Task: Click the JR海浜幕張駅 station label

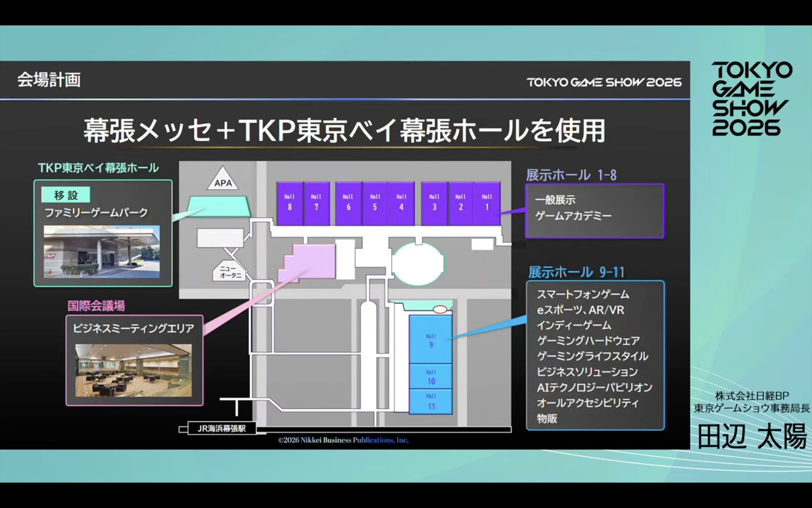Action: tap(222, 428)
